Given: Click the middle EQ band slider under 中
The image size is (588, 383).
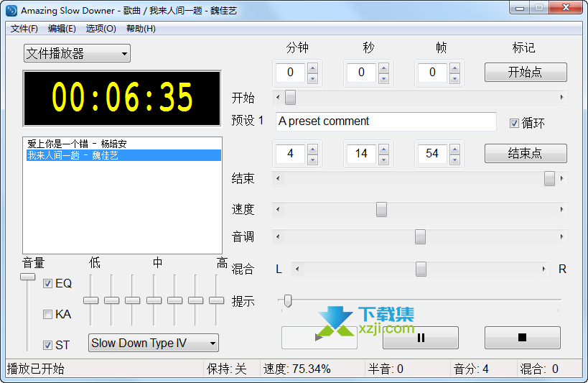Looking at the screenshot, I should point(154,300).
